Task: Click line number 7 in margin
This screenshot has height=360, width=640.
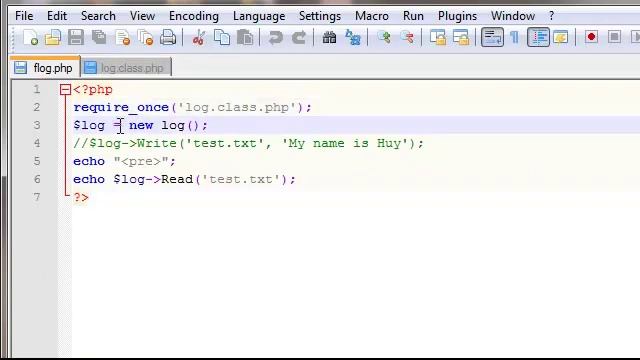Action: pos(37,197)
